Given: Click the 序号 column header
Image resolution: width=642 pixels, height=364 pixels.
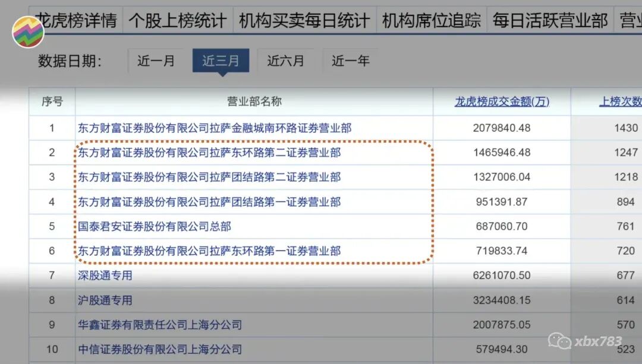Looking at the screenshot, I should (52, 102).
